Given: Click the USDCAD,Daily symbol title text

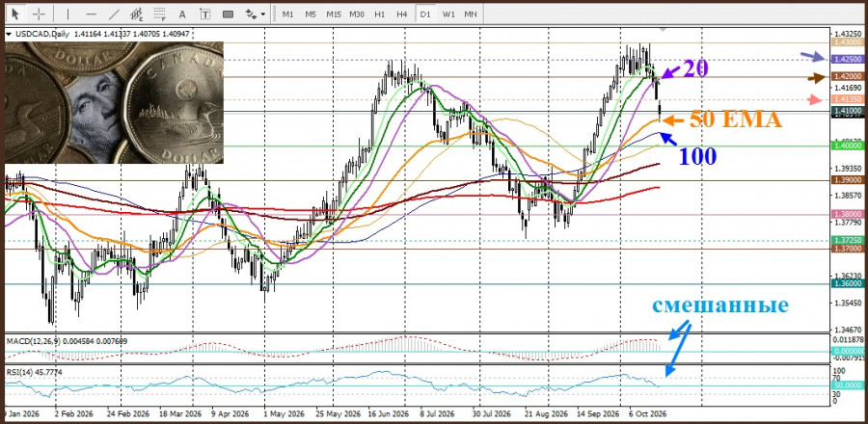Looking at the screenshot, I should coord(41,35).
